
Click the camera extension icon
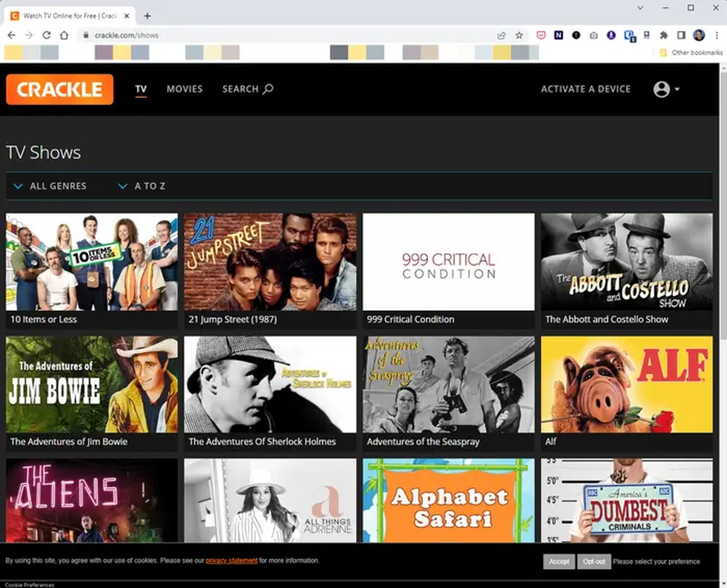tap(594, 35)
